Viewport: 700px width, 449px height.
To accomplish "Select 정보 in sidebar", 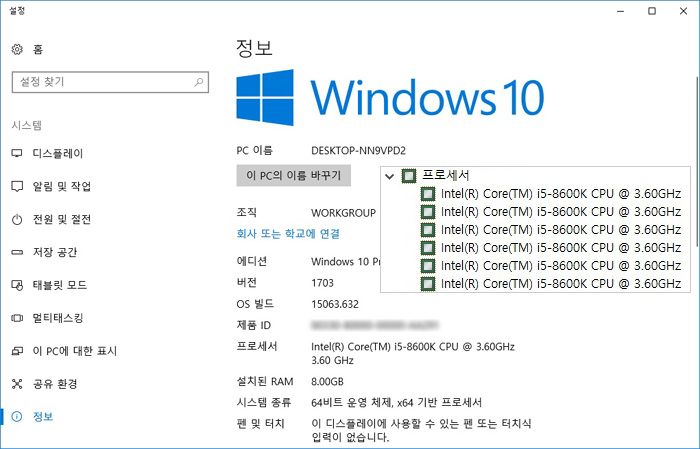I will point(43,417).
